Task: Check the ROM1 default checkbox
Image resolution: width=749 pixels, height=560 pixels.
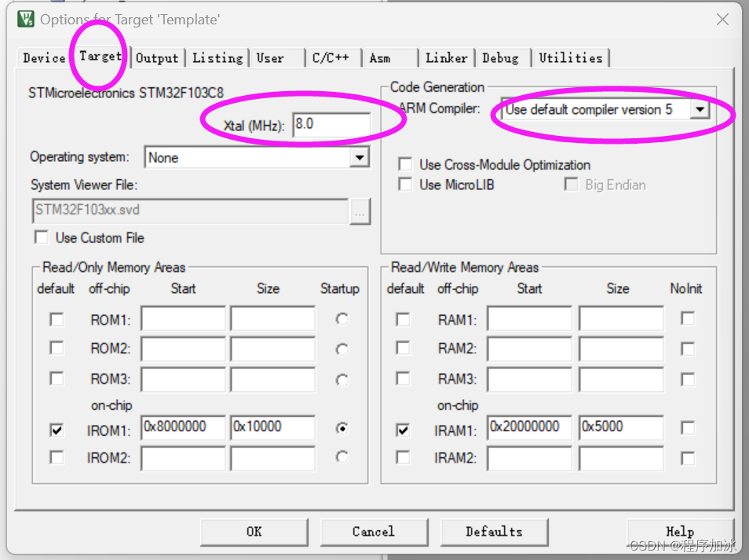Action: [x=57, y=319]
